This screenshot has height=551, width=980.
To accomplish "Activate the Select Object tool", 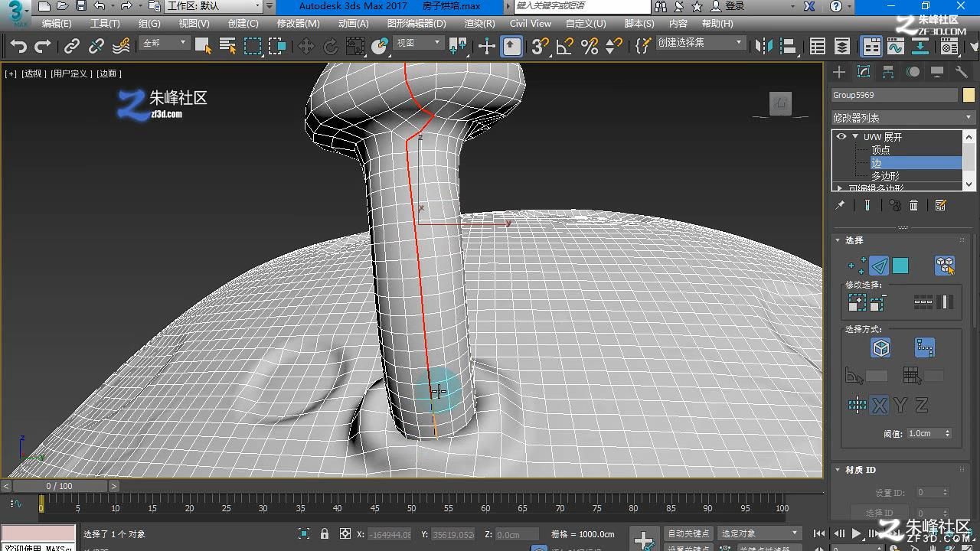I will pos(203,47).
